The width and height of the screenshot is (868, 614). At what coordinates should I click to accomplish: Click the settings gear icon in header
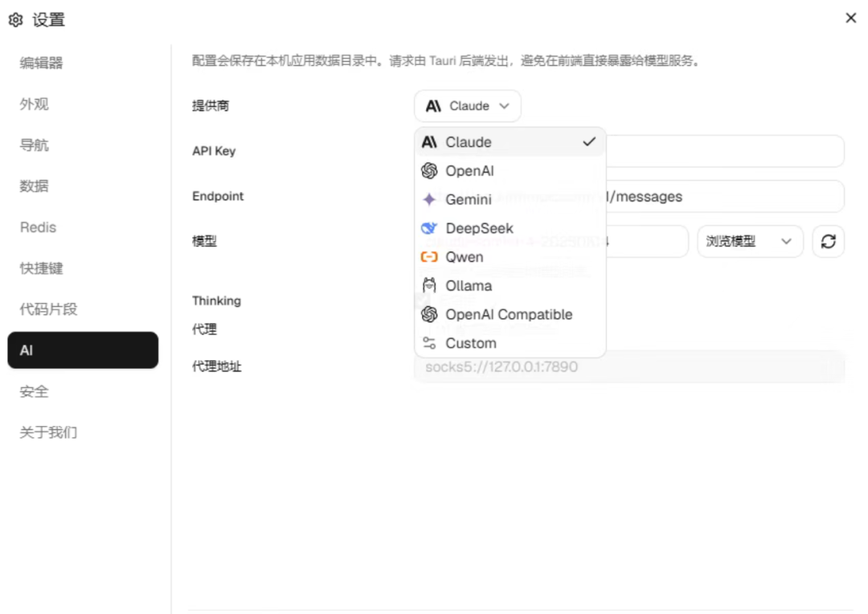point(15,20)
